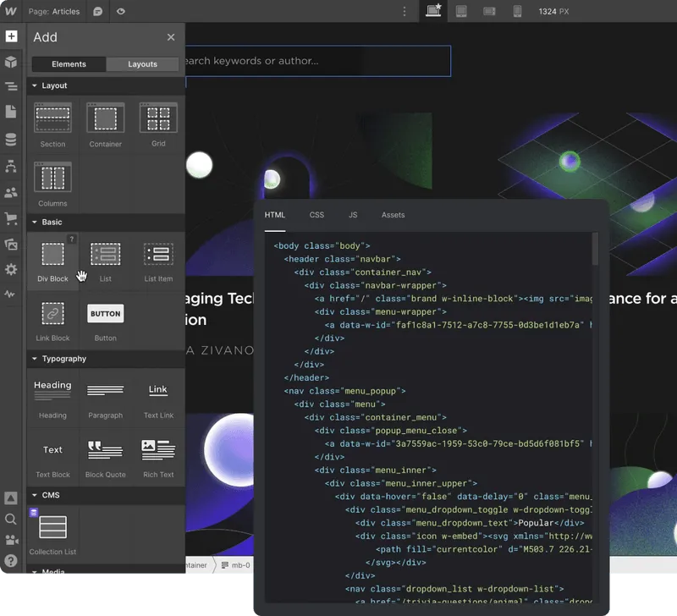Open the Ecommerce cart icon
The image size is (677, 616).
(11, 218)
